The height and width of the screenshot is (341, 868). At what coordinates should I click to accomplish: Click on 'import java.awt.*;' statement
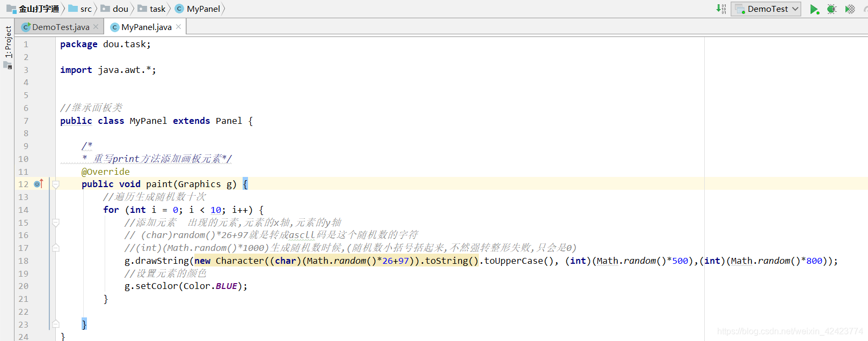[108, 70]
